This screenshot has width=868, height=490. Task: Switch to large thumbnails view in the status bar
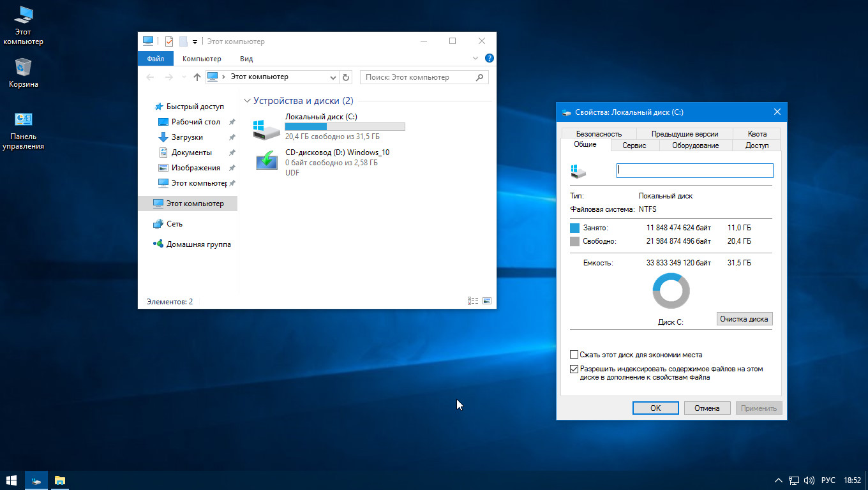tap(487, 301)
